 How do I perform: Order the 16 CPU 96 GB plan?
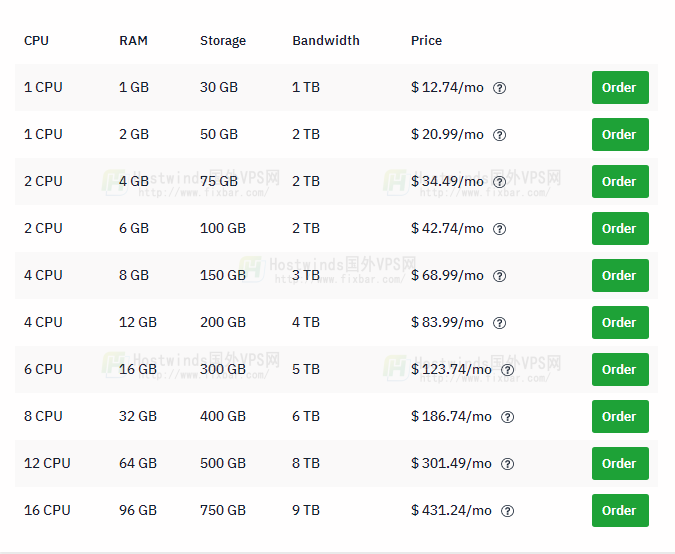click(x=620, y=510)
